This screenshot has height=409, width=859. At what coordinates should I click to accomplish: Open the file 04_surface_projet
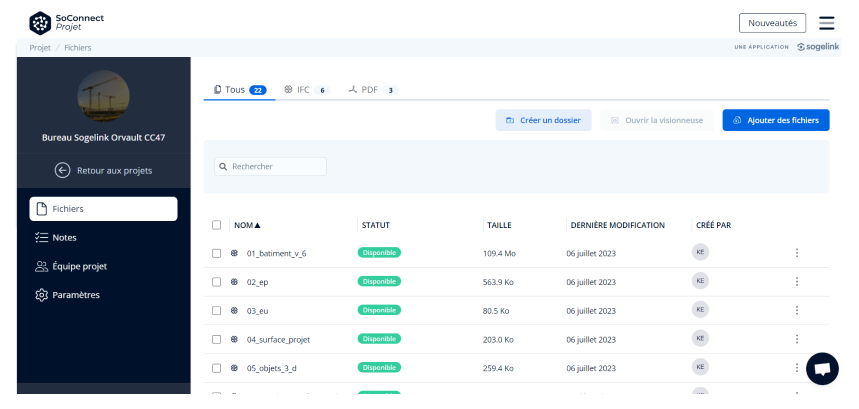click(x=278, y=339)
